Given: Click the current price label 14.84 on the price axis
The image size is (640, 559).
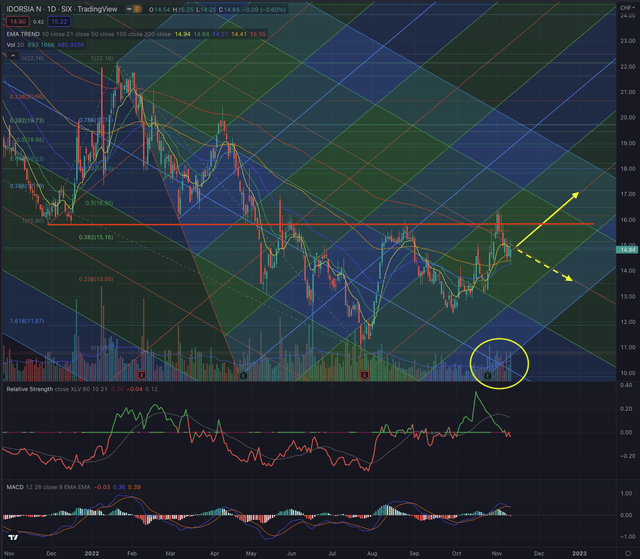Looking at the screenshot, I should pyautogui.click(x=627, y=250).
